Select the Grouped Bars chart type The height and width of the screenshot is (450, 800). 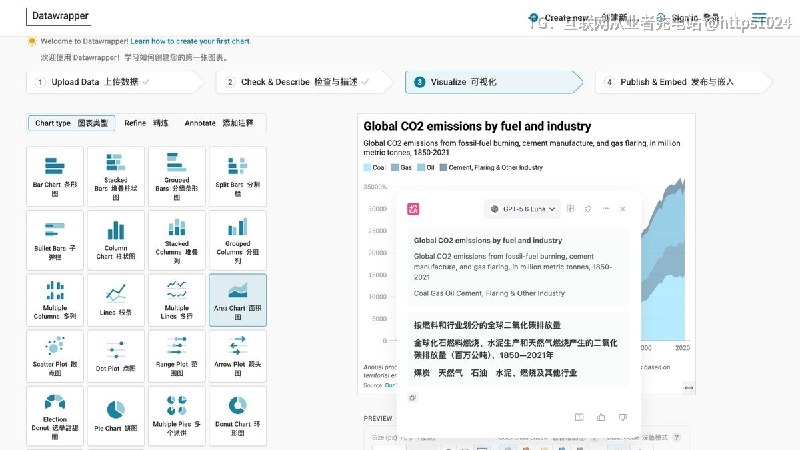(177, 177)
